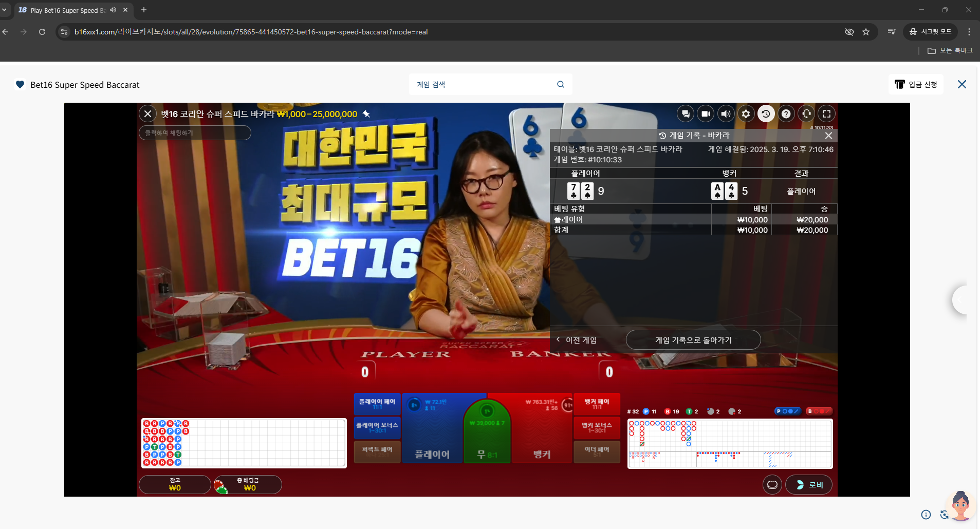
Task: Place bet on 플레이어 페어 11:1
Action: (377, 404)
